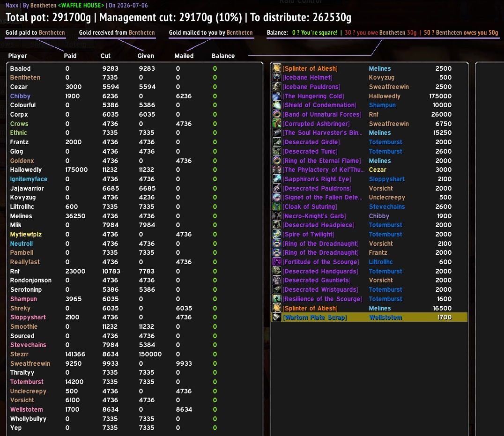Select the Wholybullyy player name
The image size is (504, 436).
(28, 419)
